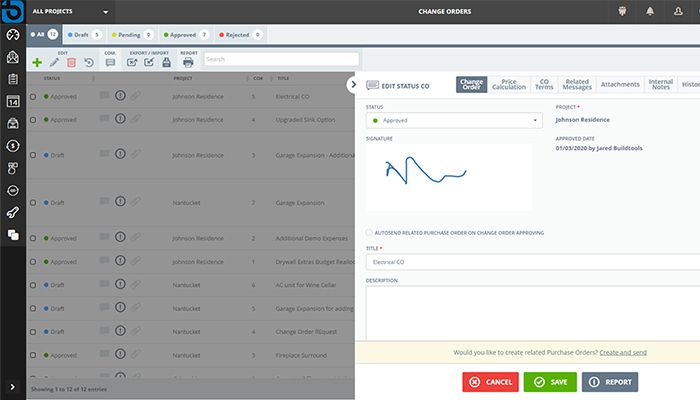Switch to the Attachments tab
700x400 pixels.
[620, 84]
